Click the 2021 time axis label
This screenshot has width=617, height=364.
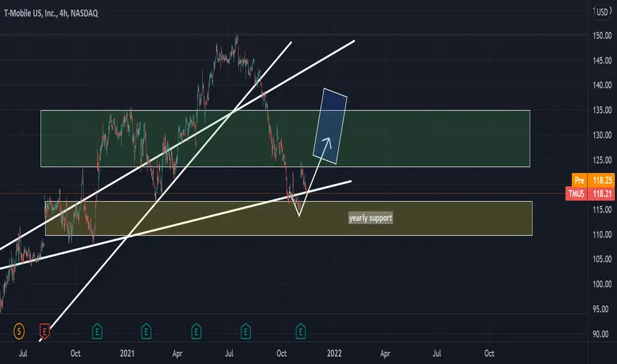pos(127,353)
